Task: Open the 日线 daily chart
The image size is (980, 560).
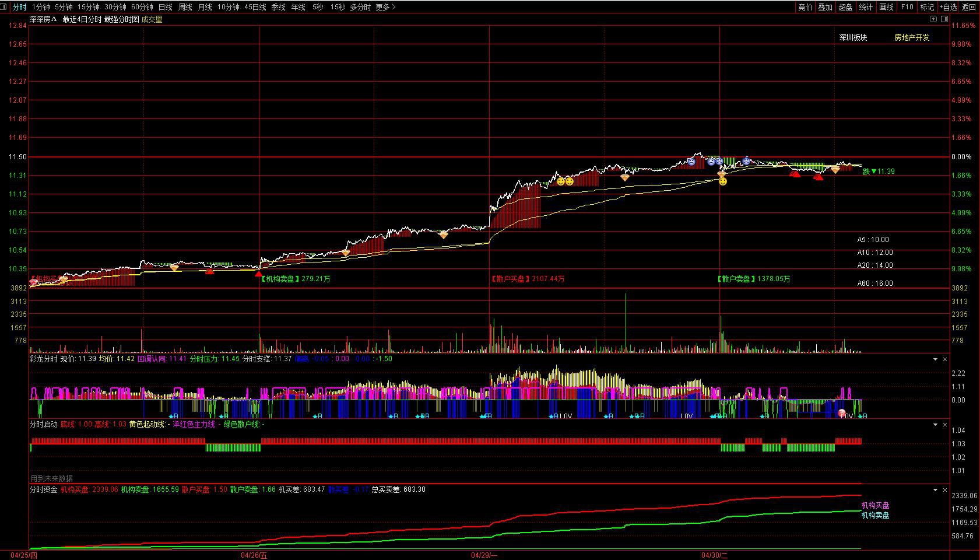Action: pos(166,7)
